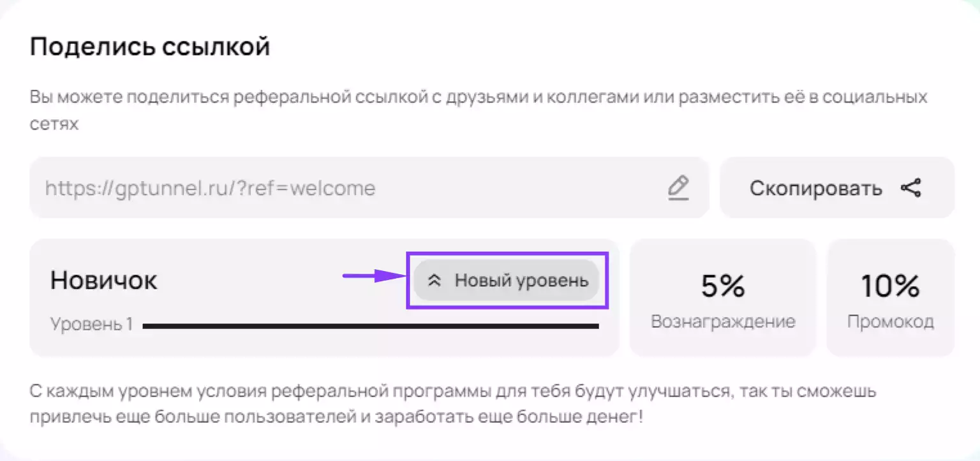Open the Новый уровень level details
980x461 pixels.
pos(507,281)
